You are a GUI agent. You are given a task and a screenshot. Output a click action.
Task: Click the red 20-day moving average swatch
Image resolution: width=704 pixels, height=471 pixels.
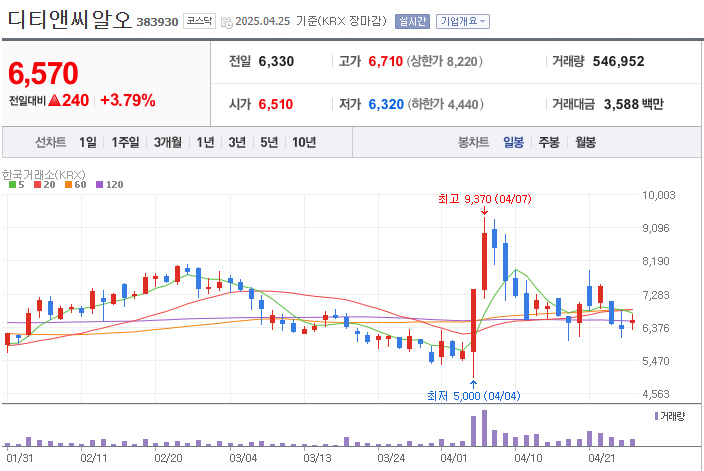coord(37,185)
